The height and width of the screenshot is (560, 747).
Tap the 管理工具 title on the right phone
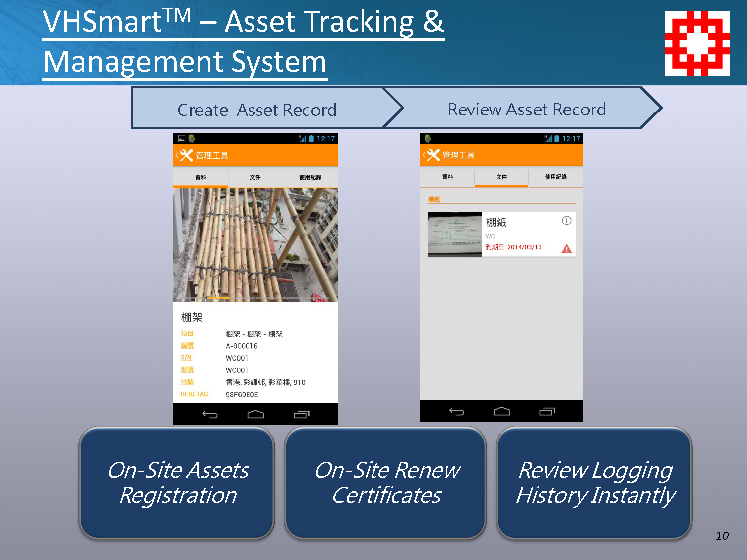pos(459,155)
